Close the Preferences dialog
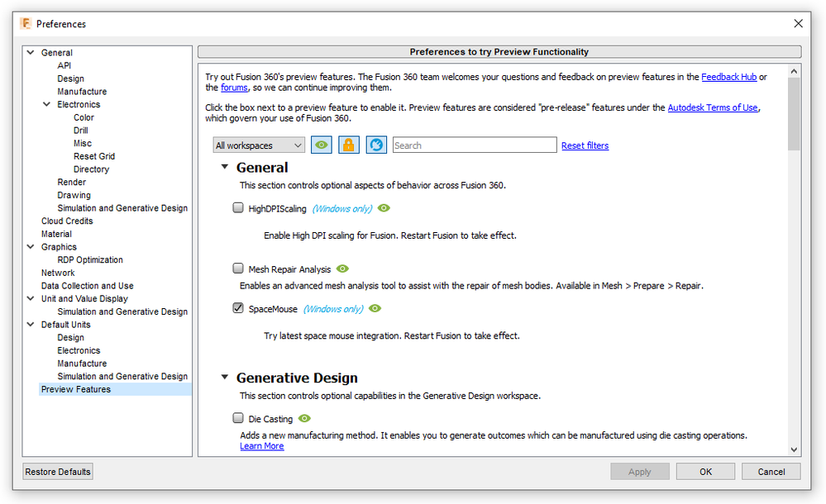Image resolution: width=826 pixels, height=504 pixels. coord(798,24)
